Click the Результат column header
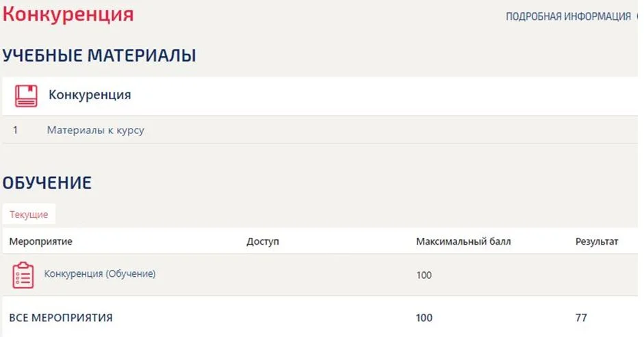 (596, 241)
